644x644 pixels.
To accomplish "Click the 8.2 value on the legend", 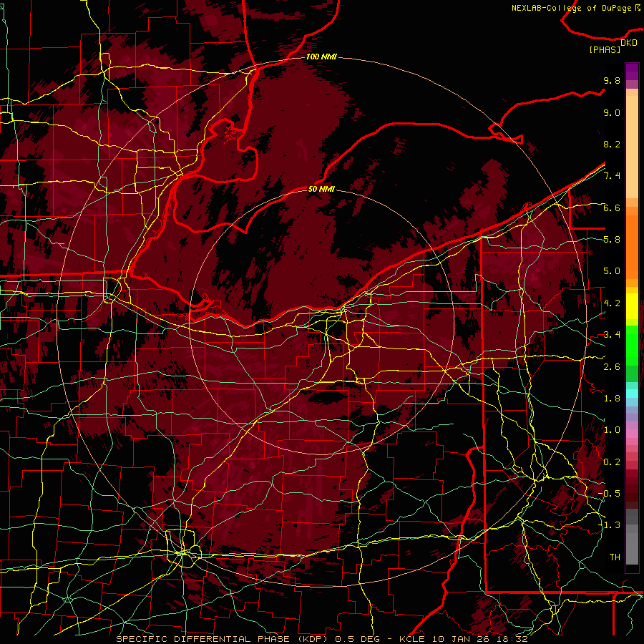I will (x=612, y=144).
